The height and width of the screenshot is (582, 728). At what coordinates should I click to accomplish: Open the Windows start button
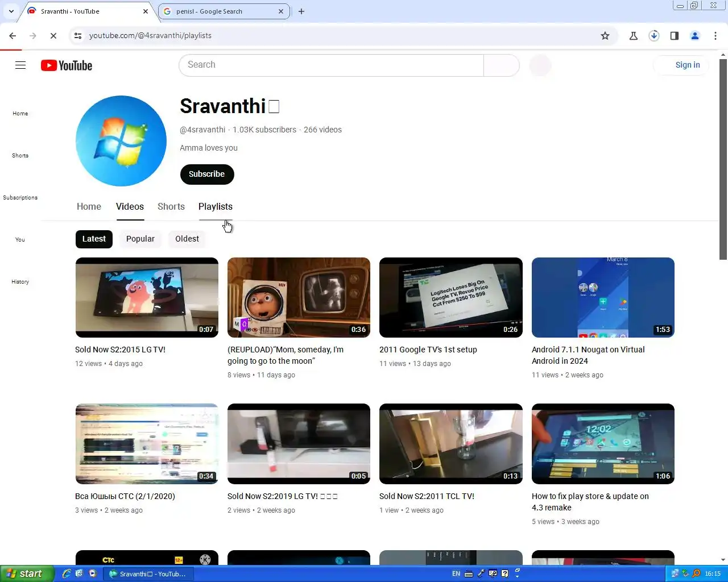pyautogui.click(x=27, y=573)
